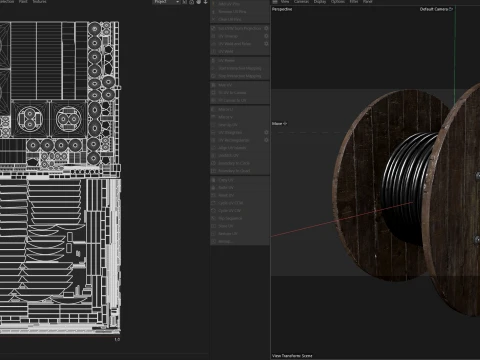Image resolution: width=480 pixels, height=360 pixels.
Task: Open the Filter menu
Action: [354, 2]
